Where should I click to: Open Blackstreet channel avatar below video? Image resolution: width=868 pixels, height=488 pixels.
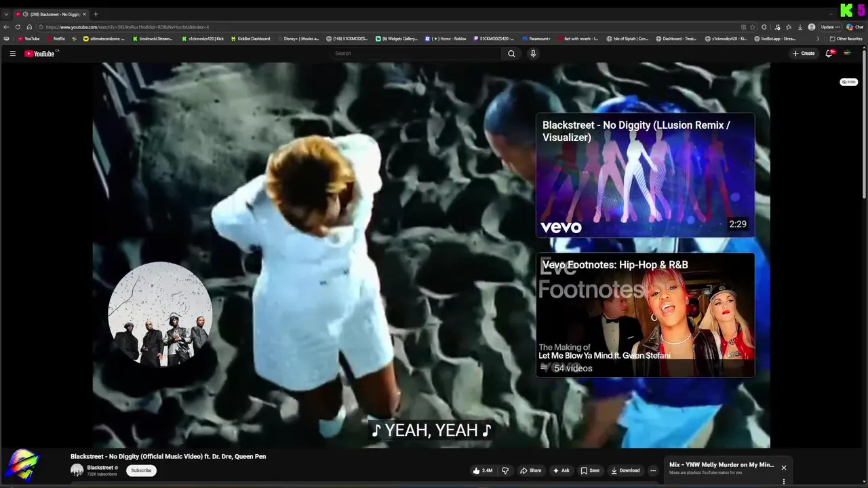click(77, 470)
